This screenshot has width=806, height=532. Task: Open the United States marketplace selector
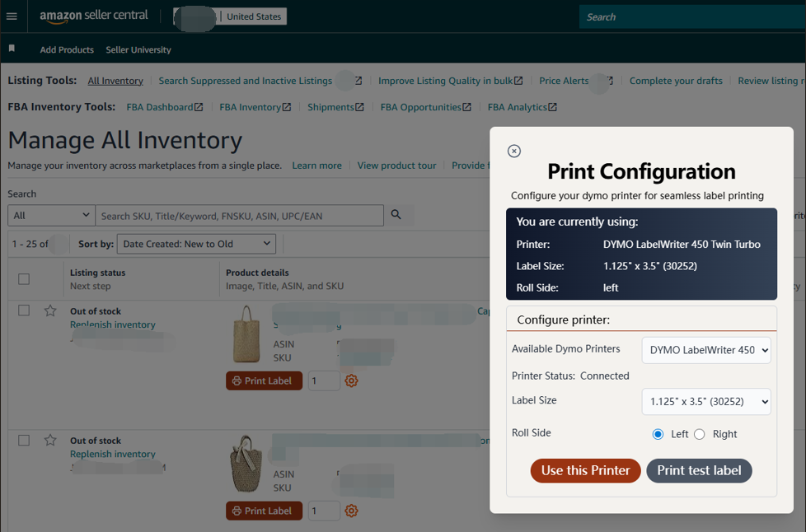254,16
